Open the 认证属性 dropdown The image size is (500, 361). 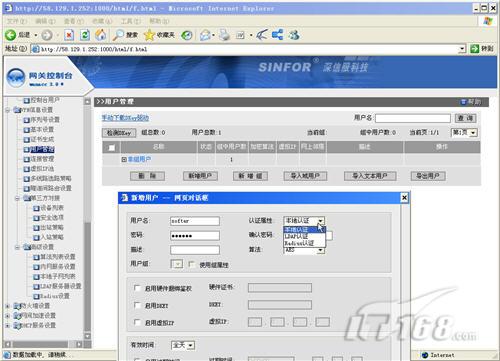(x=304, y=221)
